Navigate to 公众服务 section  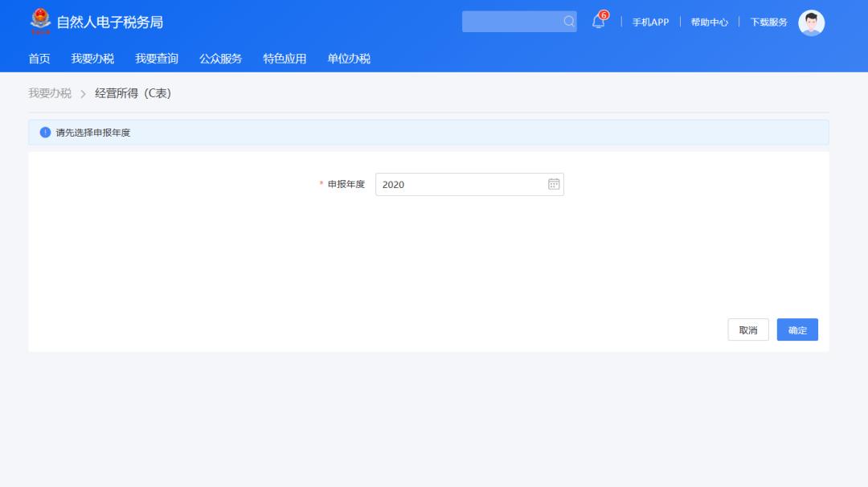tap(219, 58)
